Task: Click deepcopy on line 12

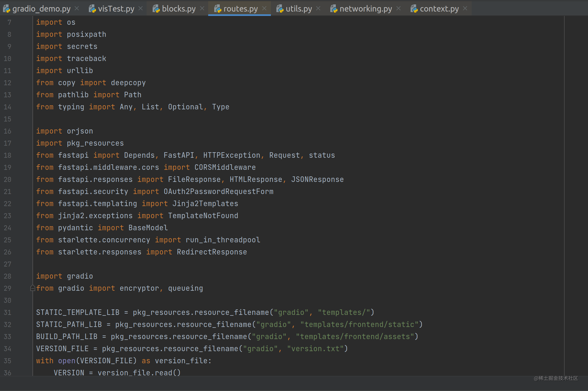Action: coord(128,83)
